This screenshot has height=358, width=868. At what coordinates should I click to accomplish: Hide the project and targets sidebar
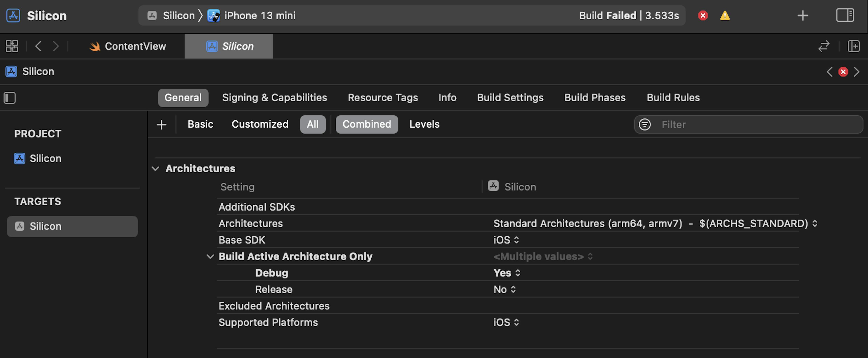(x=10, y=98)
